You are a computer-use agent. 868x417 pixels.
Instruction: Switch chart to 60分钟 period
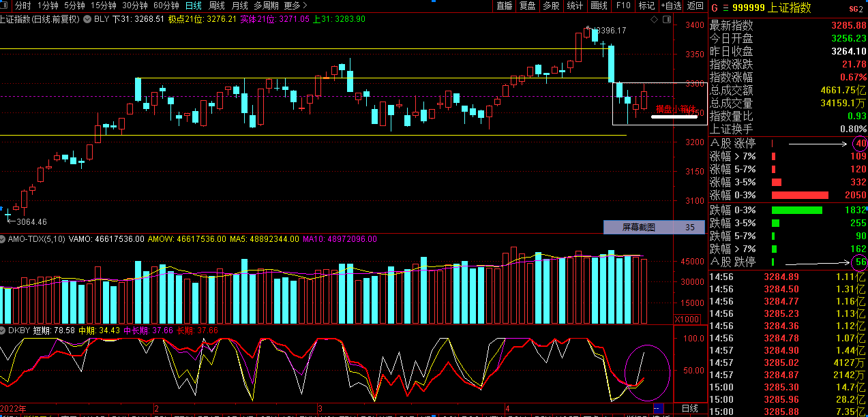tap(166, 5)
